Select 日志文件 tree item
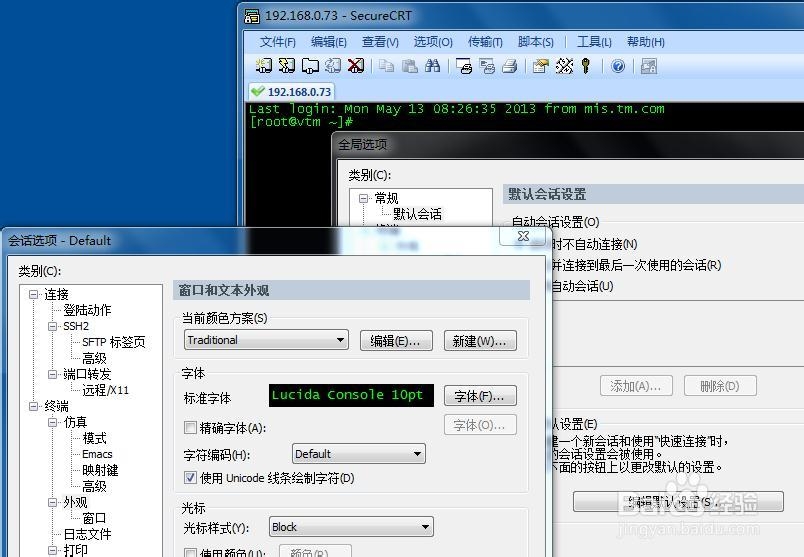This screenshot has height=557, width=804. tap(87, 534)
